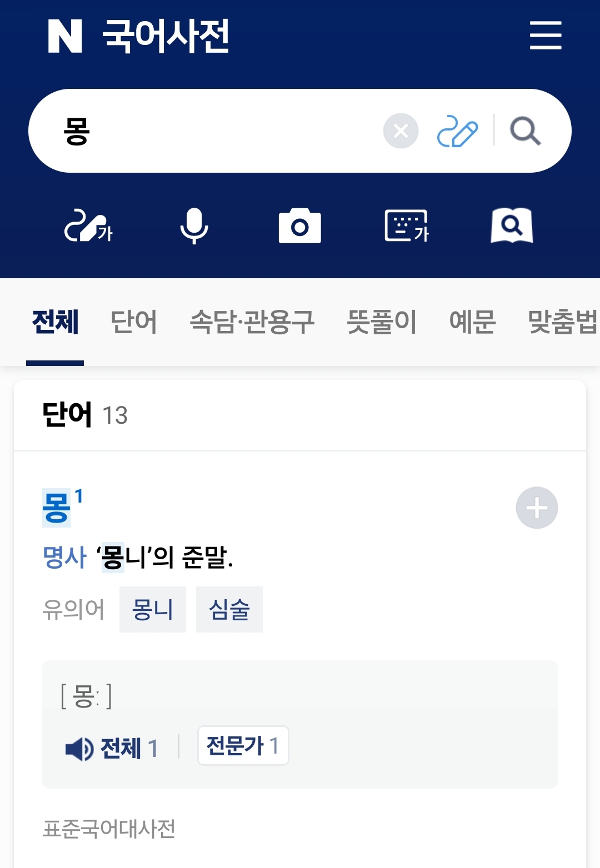Image resolution: width=600 pixels, height=868 pixels.
Task: Select 전문가 1 pronunciation filter
Action: click(x=243, y=746)
